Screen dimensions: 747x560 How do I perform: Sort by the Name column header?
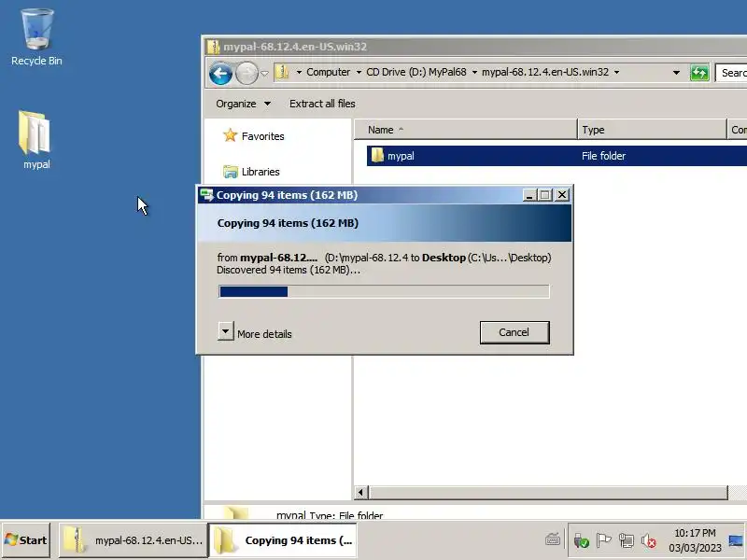coord(466,130)
